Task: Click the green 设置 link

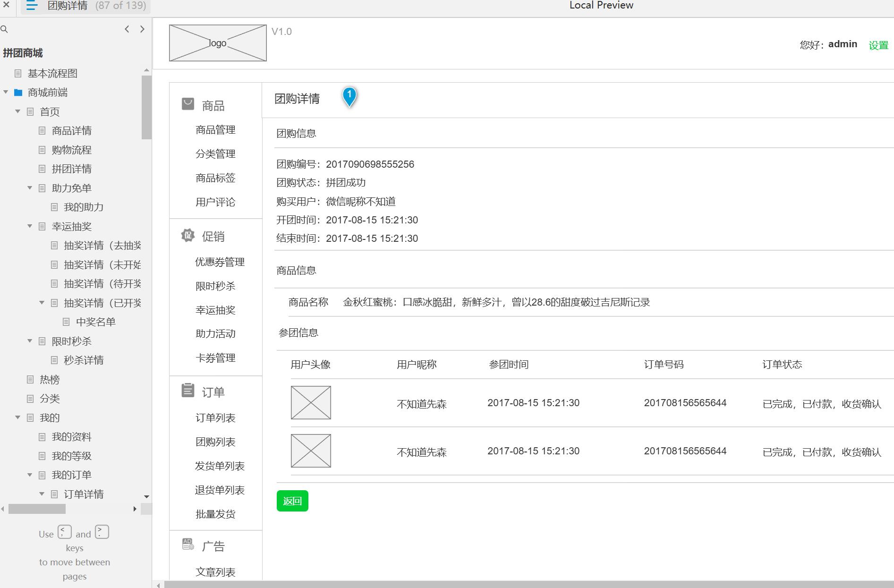Action: [x=878, y=45]
